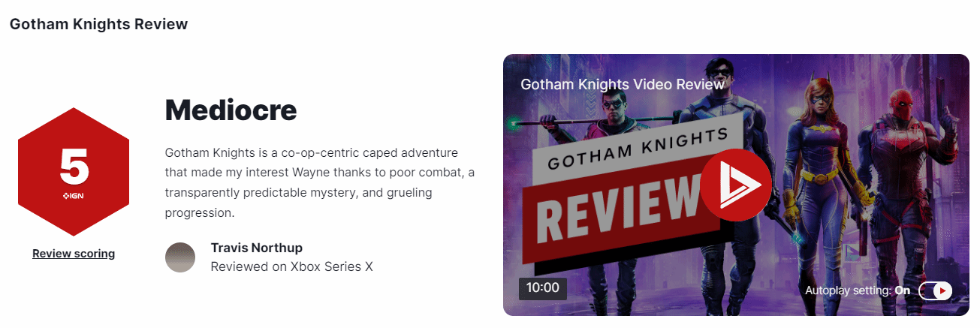Screen dimensions: 980x328
Task: Click the Gotham Knights Review page heading
Action: click(98, 24)
